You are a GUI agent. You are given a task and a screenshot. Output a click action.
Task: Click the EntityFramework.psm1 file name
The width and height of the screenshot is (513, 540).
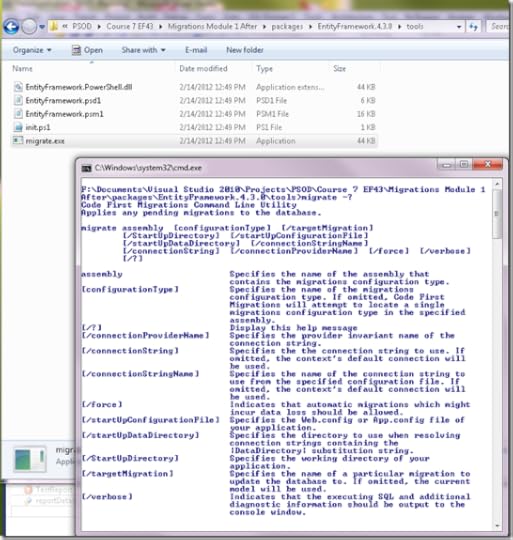(64, 114)
